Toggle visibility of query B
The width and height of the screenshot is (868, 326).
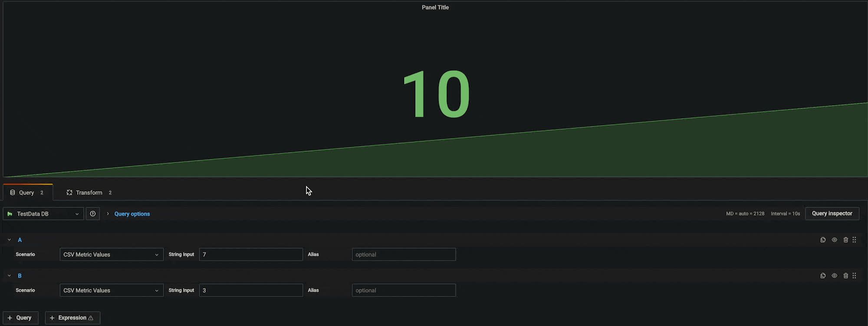[834, 276]
